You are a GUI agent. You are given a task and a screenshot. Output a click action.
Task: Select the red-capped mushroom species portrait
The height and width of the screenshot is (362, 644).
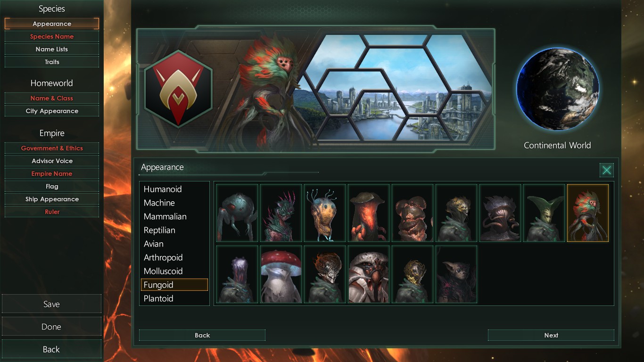[281, 274]
